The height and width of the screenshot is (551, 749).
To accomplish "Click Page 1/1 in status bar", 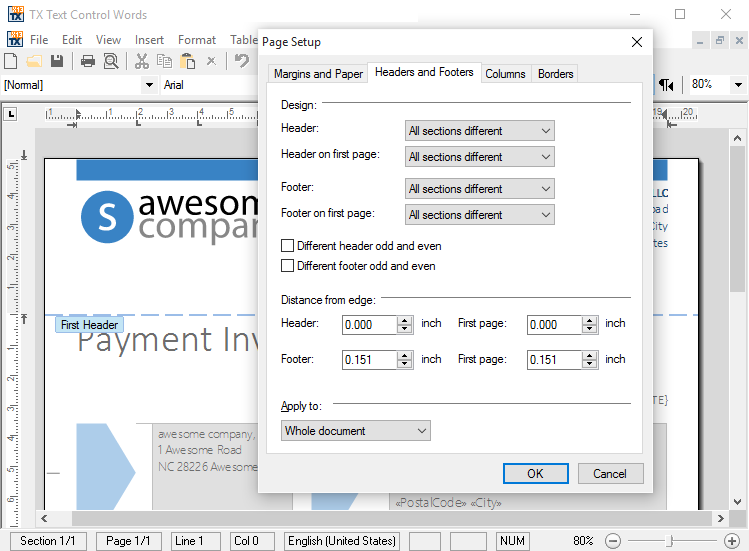I will pos(128,541).
